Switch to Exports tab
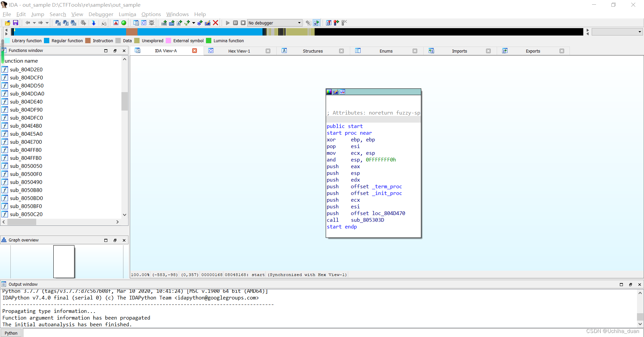This screenshot has height=337, width=644. 533,51
